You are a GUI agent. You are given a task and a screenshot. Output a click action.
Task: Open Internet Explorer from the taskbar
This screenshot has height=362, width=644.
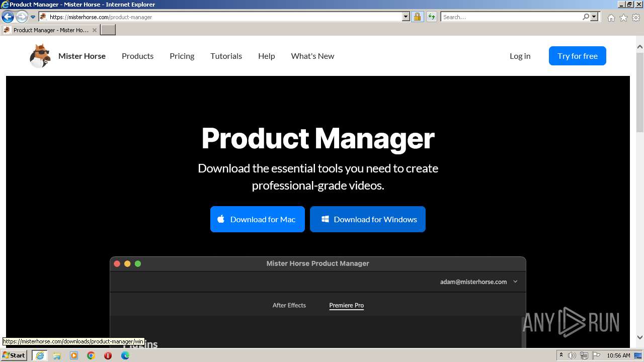click(40, 355)
